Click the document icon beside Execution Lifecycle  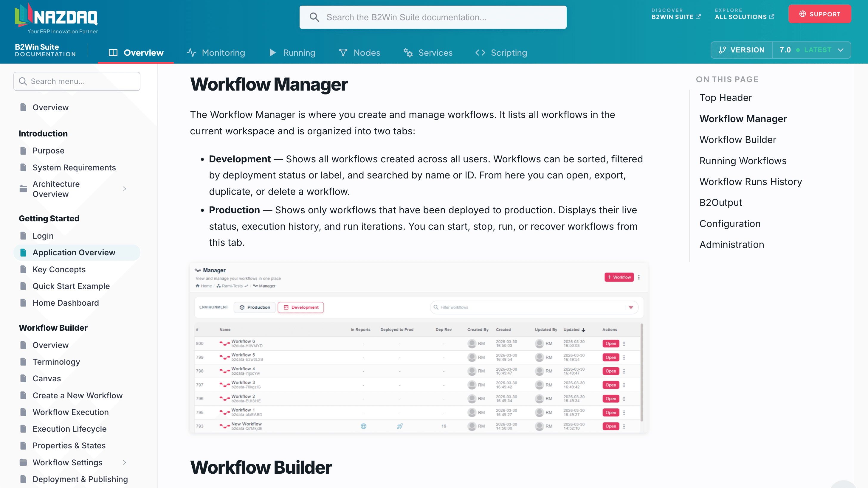(23, 429)
